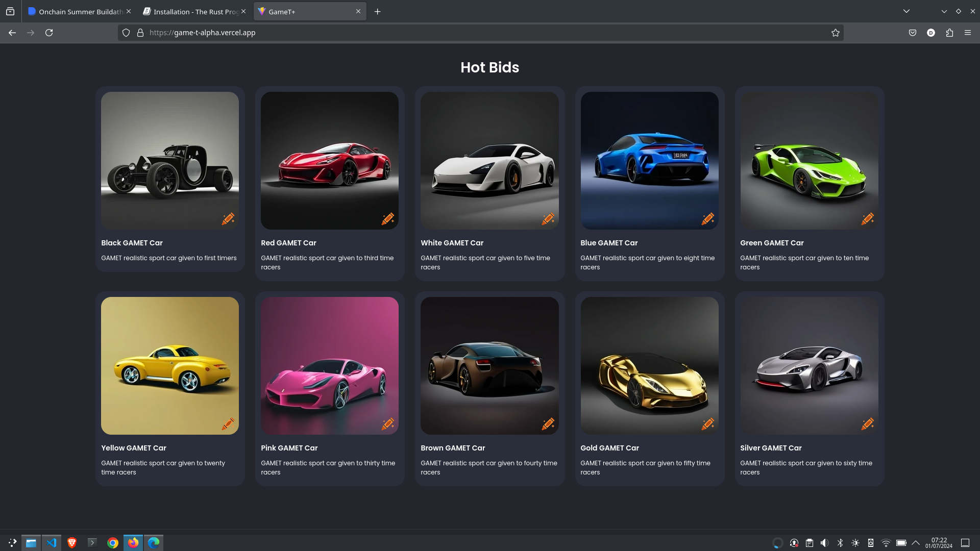Open the Firefox application menu
Screen dimensions: 980x551
click(968, 33)
